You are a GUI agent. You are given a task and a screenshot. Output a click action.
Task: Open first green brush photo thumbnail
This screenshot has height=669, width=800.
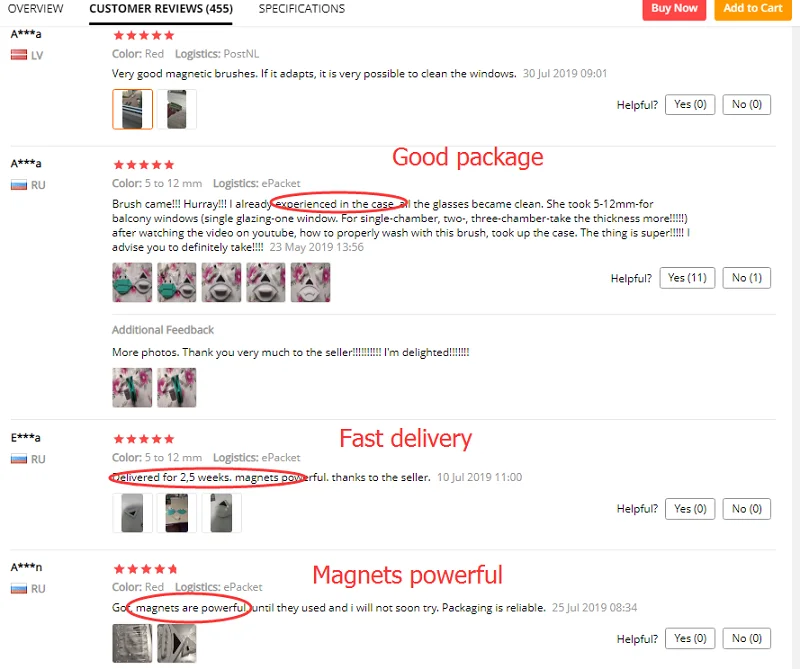pyautogui.click(x=132, y=282)
